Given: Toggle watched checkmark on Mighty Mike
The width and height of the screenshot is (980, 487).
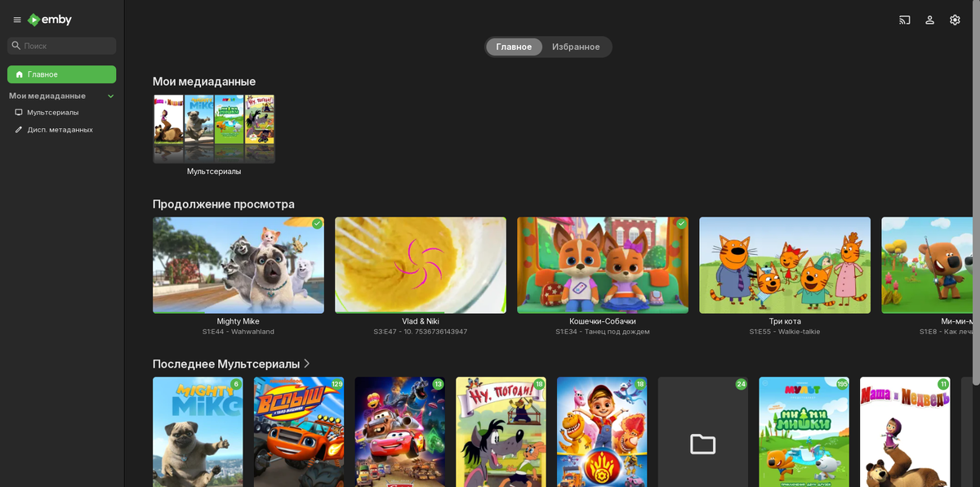Looking at the screenshot, I should coord(317,223).
